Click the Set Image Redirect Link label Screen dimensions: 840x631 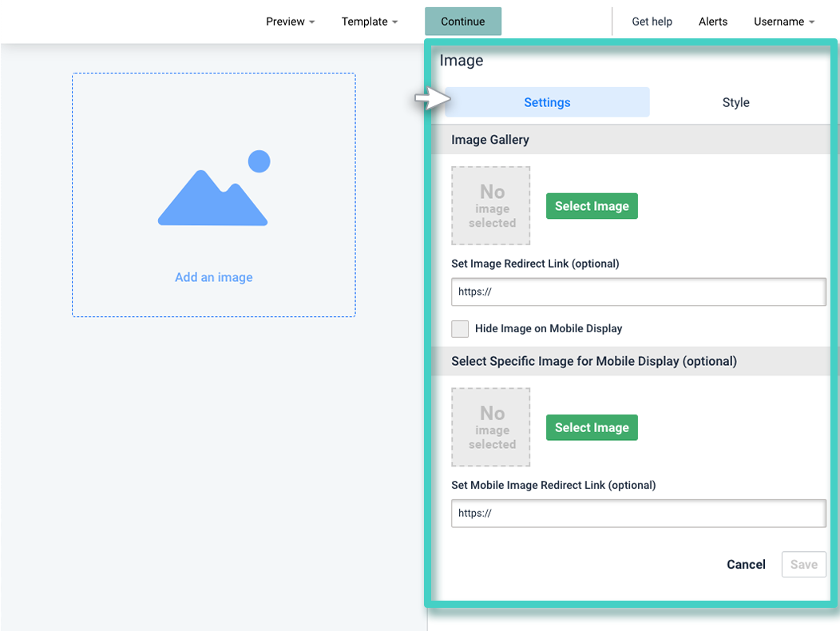[x=535, y=264]
